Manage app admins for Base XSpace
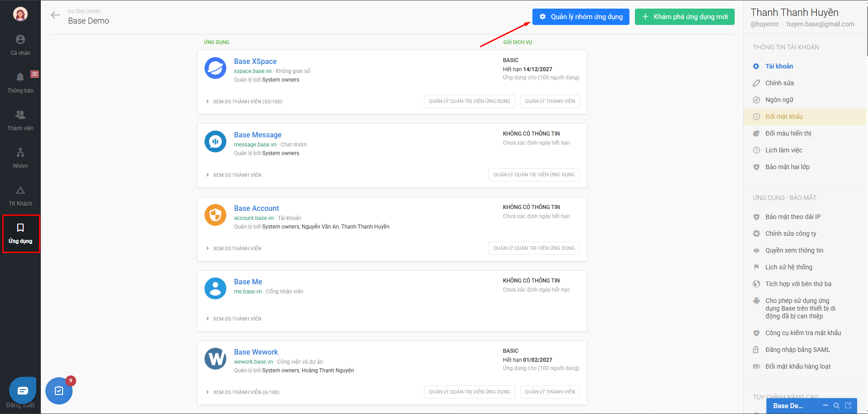The width and height of the screenshot is (868, 414). click(469, 101)
